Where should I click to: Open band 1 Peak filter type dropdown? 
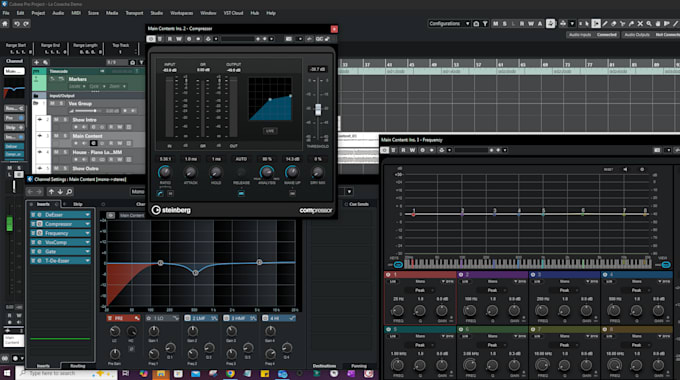tap(420, 290)
